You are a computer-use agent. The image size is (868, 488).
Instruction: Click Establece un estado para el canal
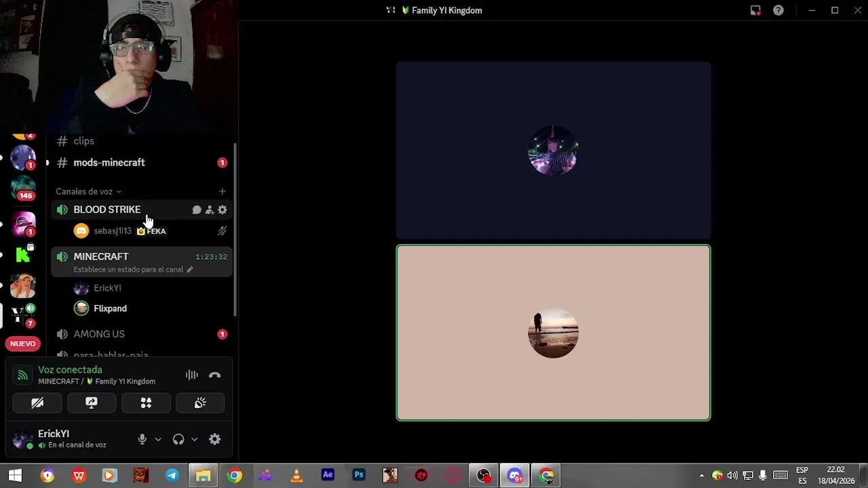click(x=128, y=270)
